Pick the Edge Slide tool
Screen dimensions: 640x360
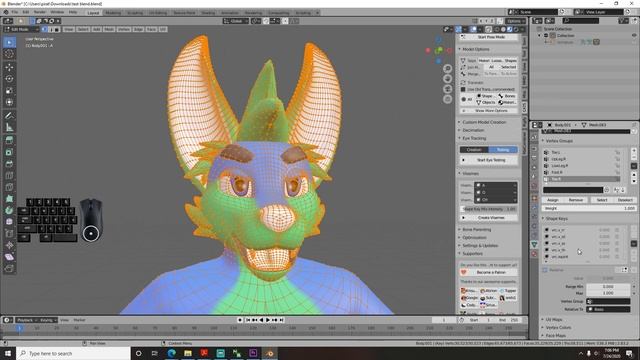[x=9, y=233]
